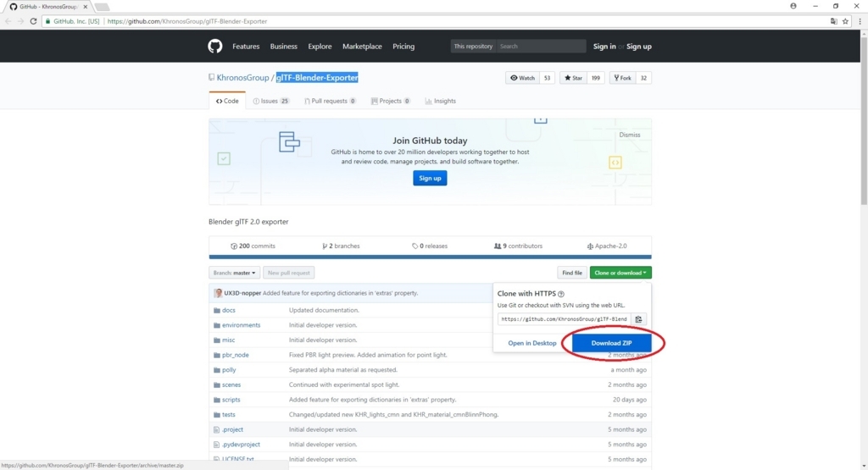Click the blue Sign up banner button

coord(430,178)
